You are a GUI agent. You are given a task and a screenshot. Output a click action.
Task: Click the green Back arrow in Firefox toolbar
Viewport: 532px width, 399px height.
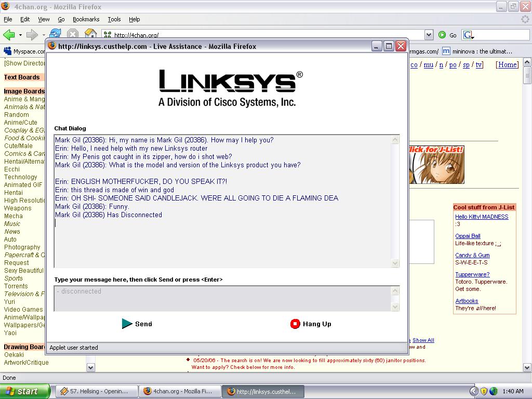point(9,34)
